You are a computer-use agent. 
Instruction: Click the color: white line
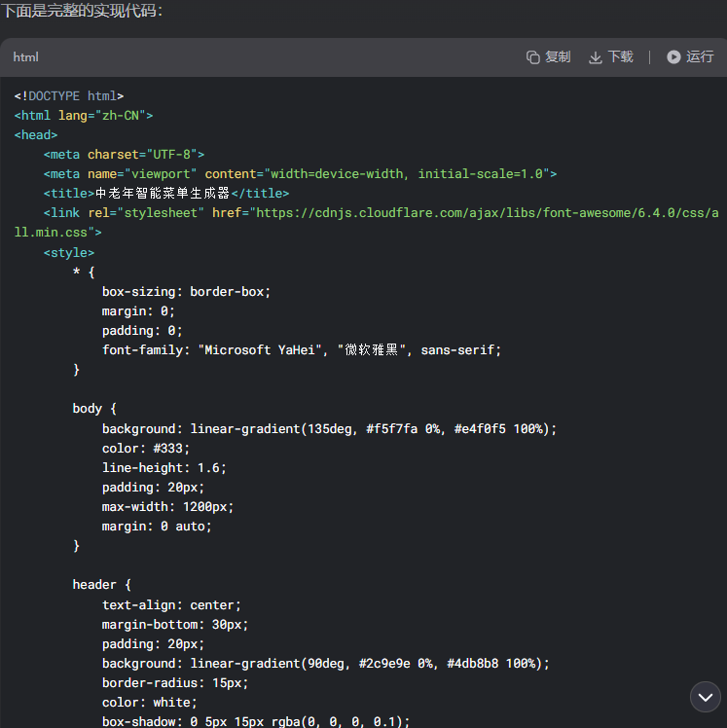[150, 702]
